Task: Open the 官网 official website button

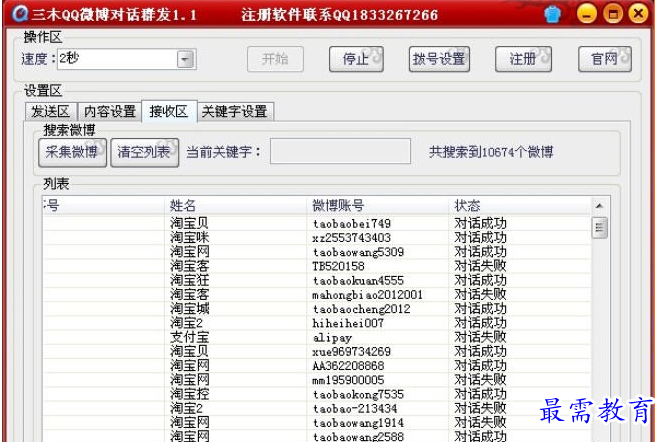Action: [605, 59]
